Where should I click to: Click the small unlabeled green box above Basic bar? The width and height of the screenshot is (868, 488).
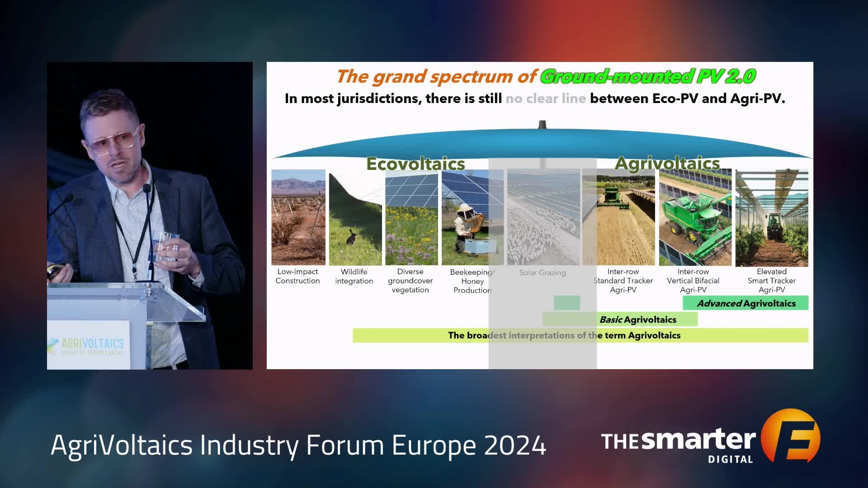pyautogui.click(x=566, y=303)
